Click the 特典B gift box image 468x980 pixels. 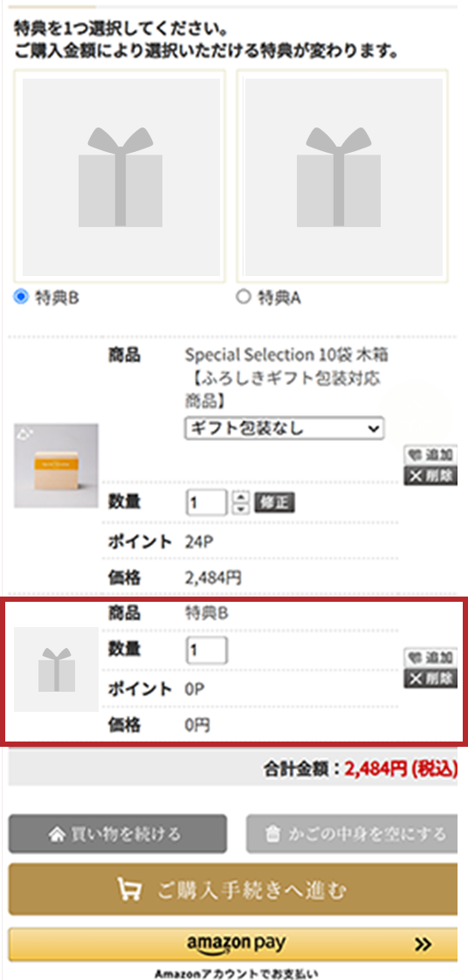[x=120, y=176]
